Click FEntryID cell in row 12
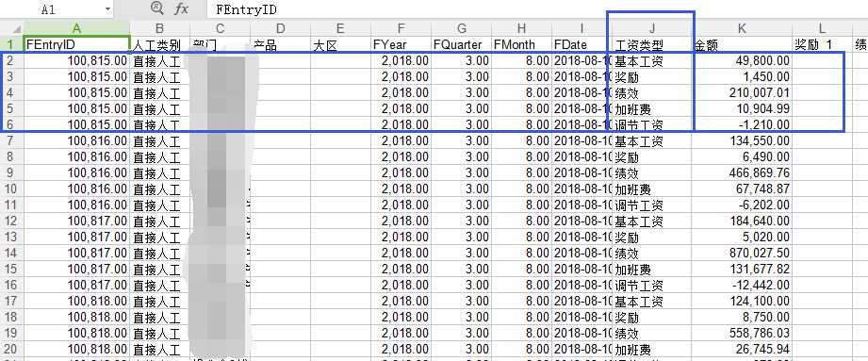This screenshot has height=361, width=868. pos(77,222)
